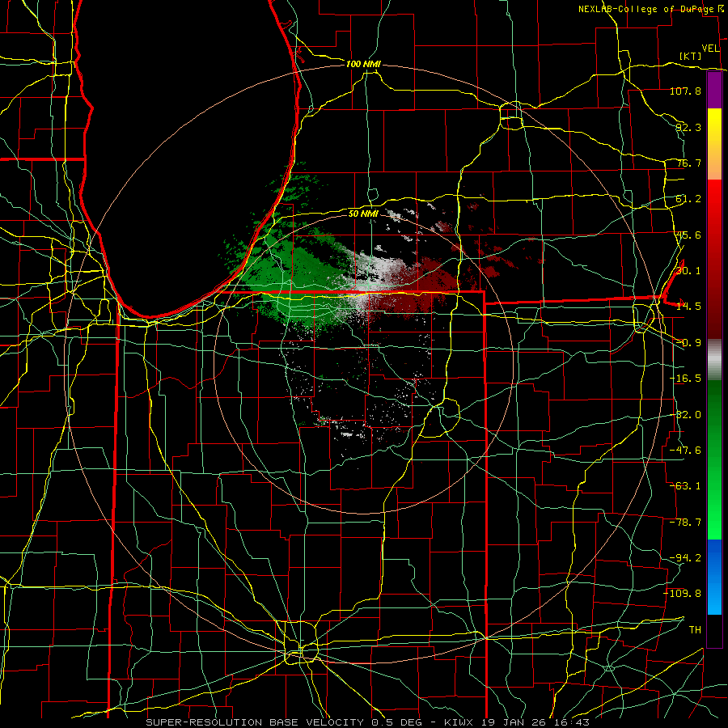Click the green segment of the color bar
728x728 pixels.
(714, 459)
